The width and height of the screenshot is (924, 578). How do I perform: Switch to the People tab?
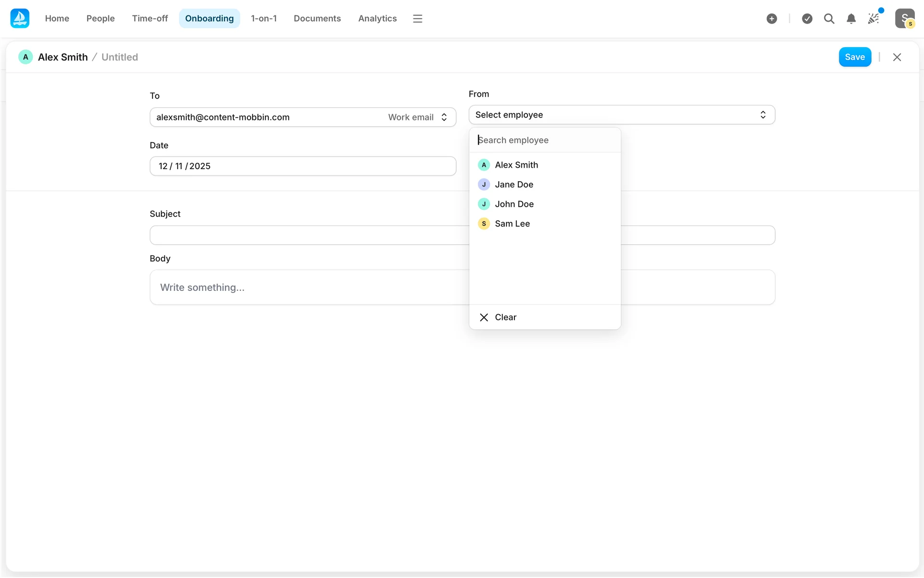(x=100, y=18)
